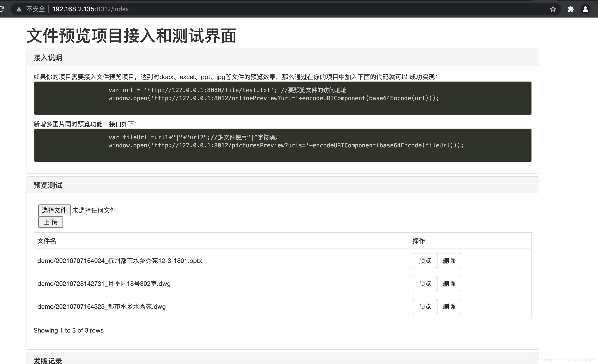Click 选择文件 to choose a file
The height and width of the screenshot is (364, 598).
click(54, 210)
